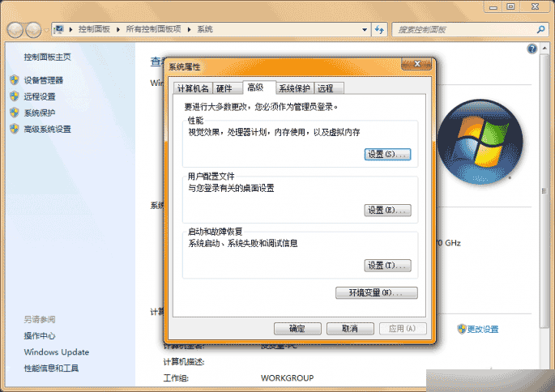Open User Profiles settings button 设置(E)
Image resolution: width=555 pixels, height=392 pixels.
[387, 210]
